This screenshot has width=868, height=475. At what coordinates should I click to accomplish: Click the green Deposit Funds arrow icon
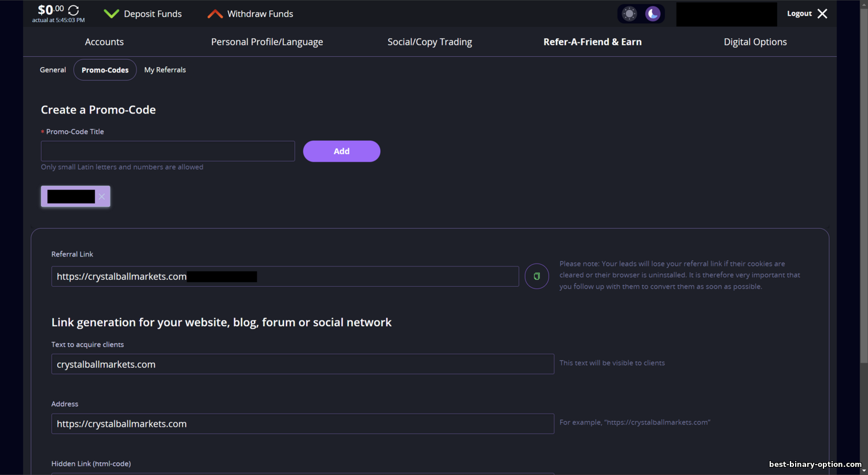pos(111,14)
